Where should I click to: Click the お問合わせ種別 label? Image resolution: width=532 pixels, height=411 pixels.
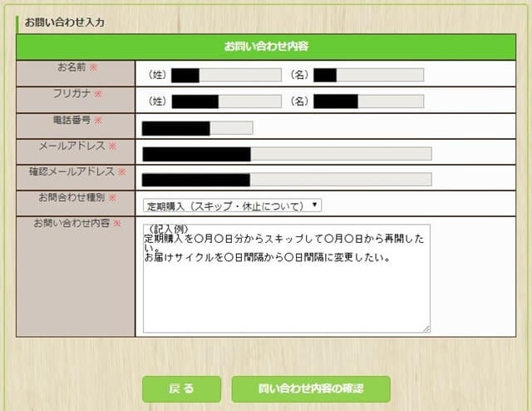click(x=72, y=197)
